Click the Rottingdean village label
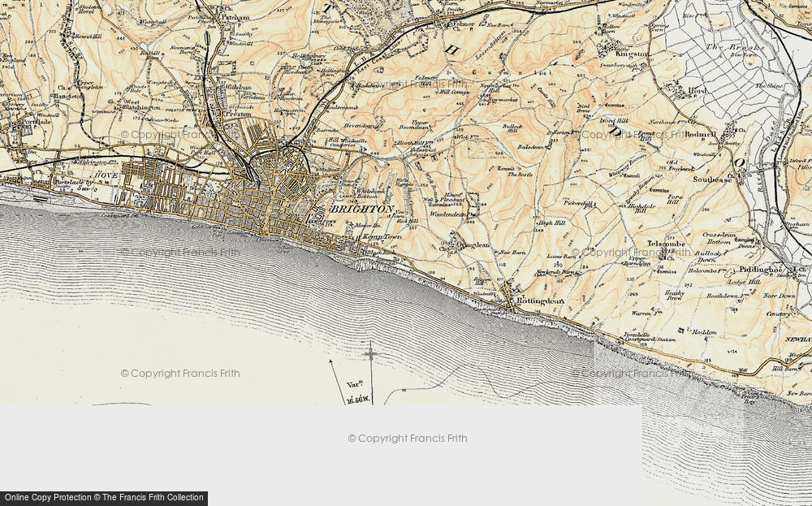 point(540,301)
